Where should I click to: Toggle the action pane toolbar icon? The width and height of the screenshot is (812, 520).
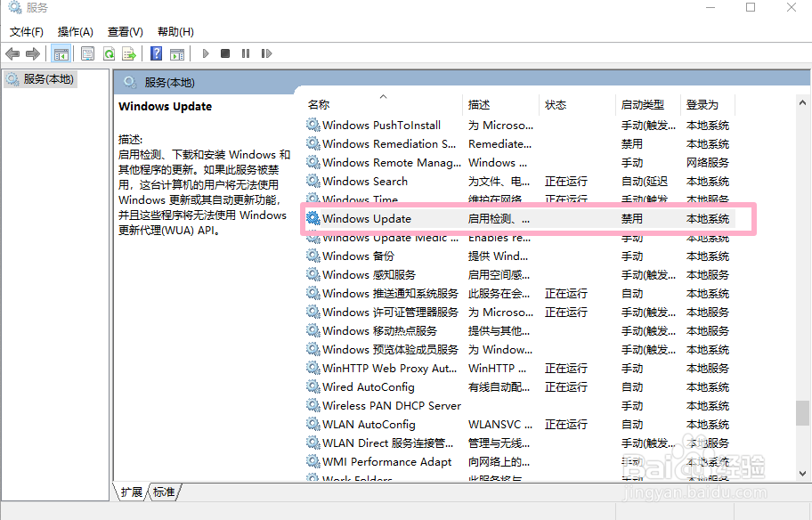tap(177, 53)
